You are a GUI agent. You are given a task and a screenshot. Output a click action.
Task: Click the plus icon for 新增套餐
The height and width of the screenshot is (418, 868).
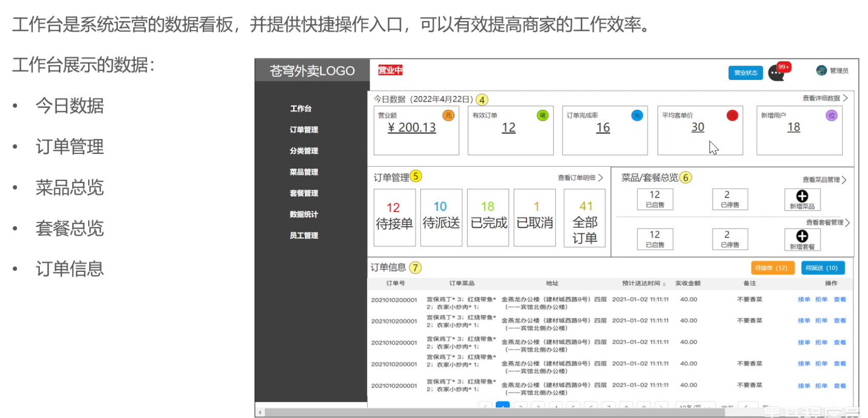click(x=802, y=236)
